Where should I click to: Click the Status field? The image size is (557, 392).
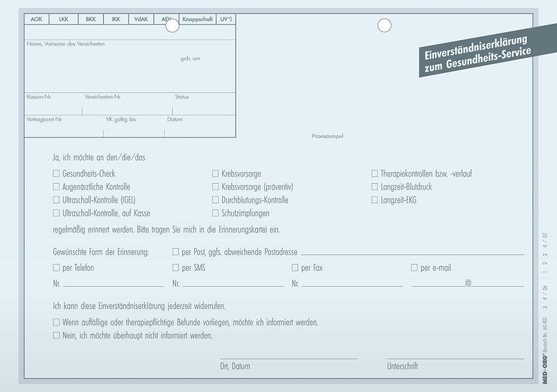[204, 104]
